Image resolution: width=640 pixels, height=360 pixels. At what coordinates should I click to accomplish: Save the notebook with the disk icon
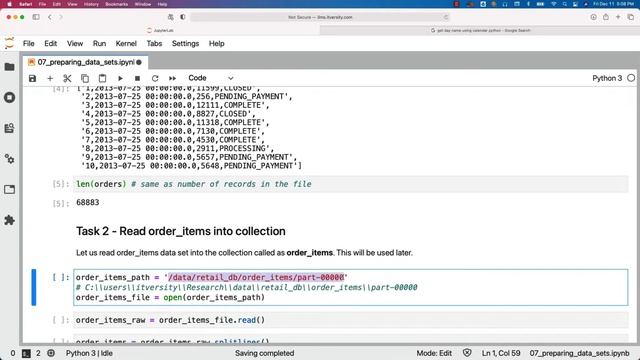coord(32,78)
